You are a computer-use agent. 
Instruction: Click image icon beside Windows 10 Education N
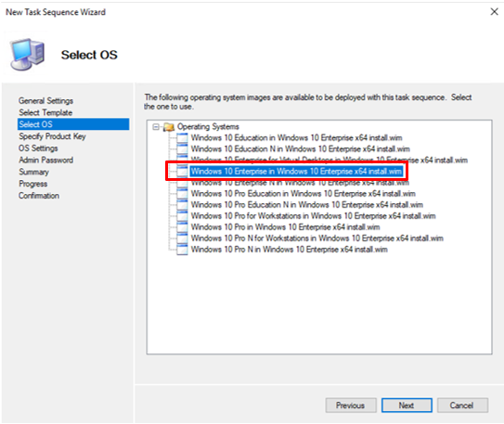182,149
